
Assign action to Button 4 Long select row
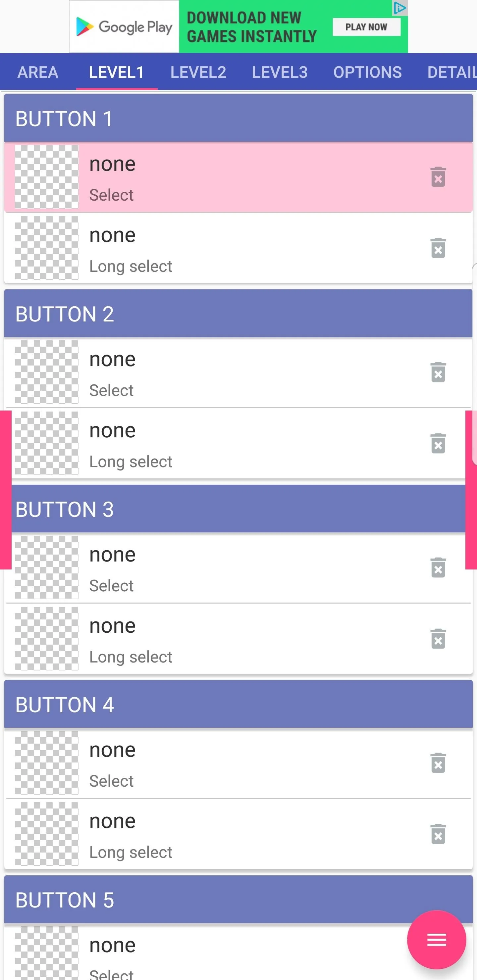[238, 834]
